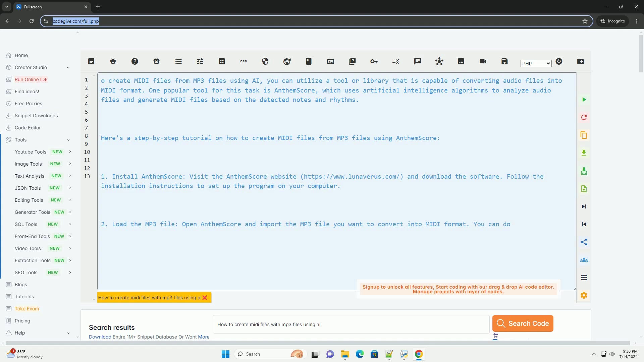Click the blue group users icon
The image size is (644, 362).
click(584, 260)
